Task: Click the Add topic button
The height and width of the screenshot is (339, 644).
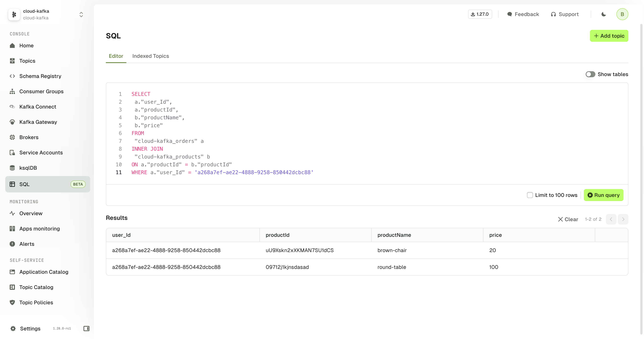Action: [609, 36]
